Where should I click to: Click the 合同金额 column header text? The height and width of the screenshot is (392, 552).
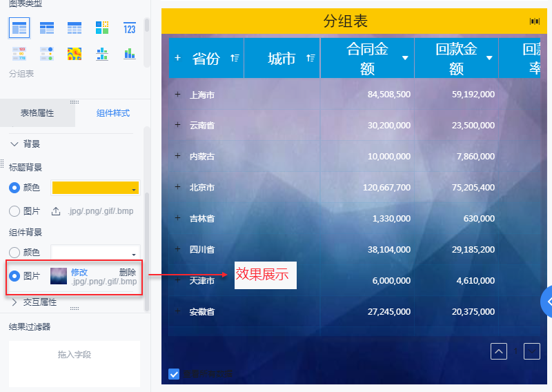[367, 58]
